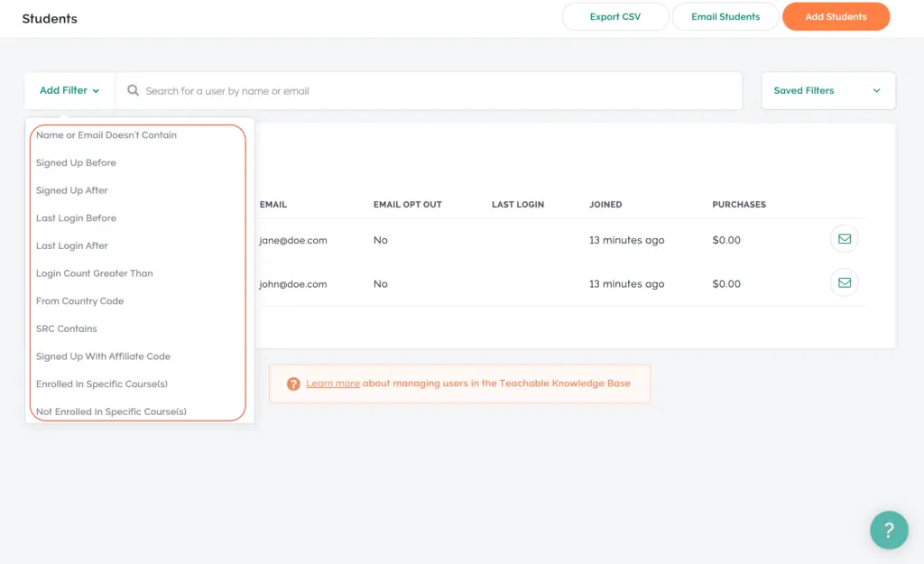924x564 pixels.
Task: Select 'Login Count Greater Than' filter
Action: (x=95, y=273)
